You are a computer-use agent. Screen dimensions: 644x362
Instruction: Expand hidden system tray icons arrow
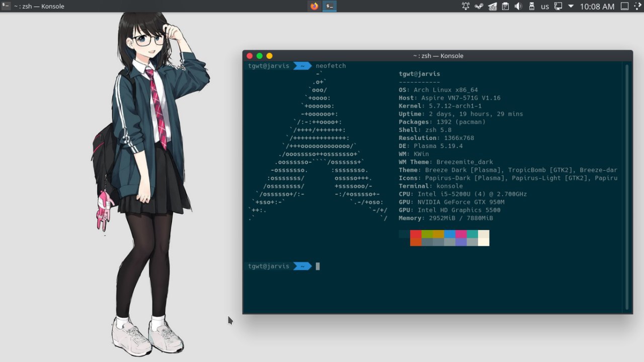tap(571, 7)
